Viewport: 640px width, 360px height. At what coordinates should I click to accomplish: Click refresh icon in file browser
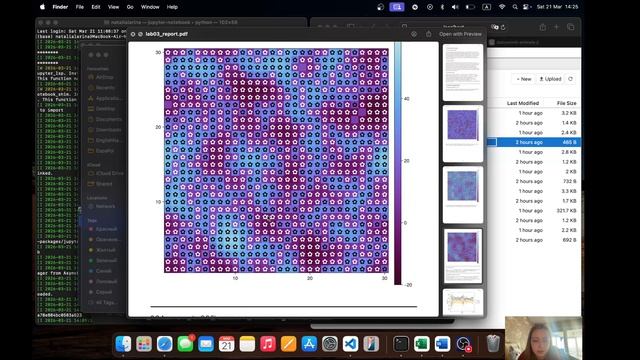pyautogui.click(x=571, y=79)
